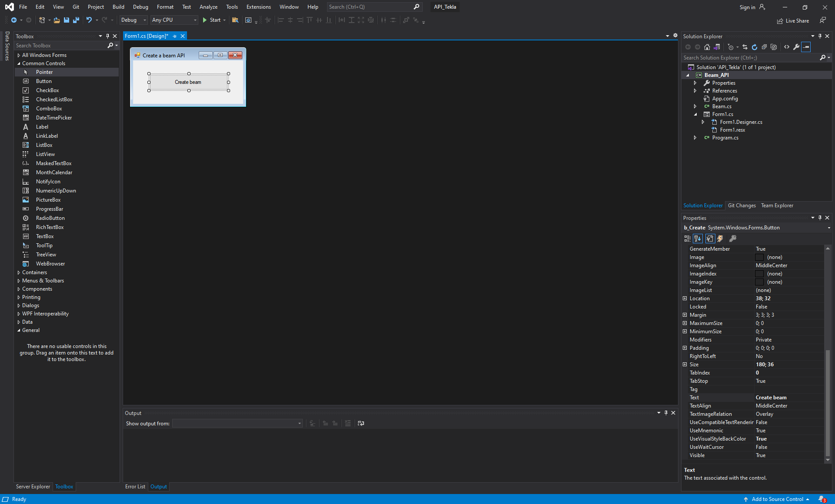Refresh the Solution Explorer
Viewport: 835px width, 504px height.
pos(755,47)
